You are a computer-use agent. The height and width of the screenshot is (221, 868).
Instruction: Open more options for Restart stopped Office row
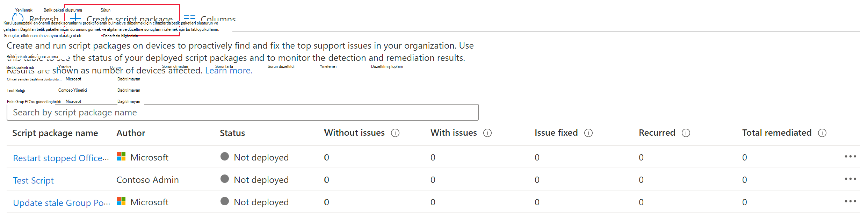[850, 157]
